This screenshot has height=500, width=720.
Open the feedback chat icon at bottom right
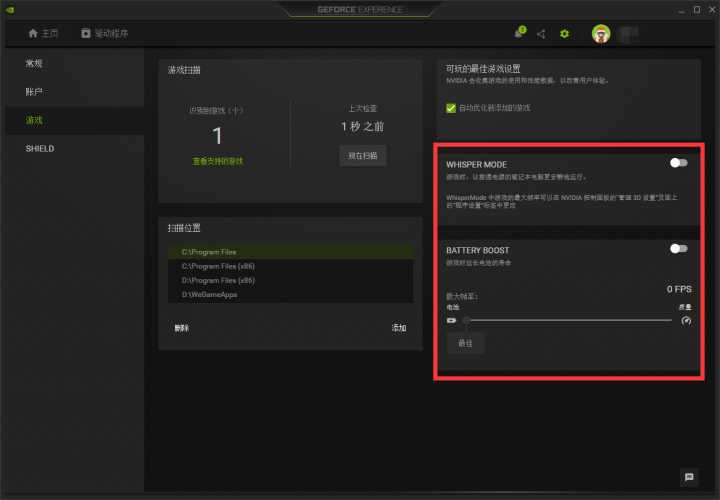[689, 477]
